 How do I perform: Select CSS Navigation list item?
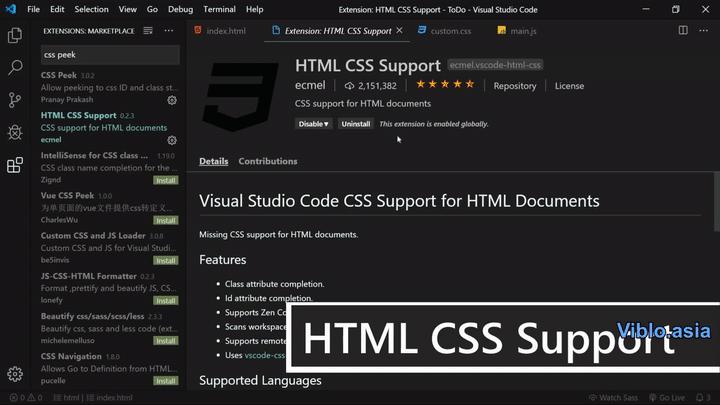(x=109, y=368)
